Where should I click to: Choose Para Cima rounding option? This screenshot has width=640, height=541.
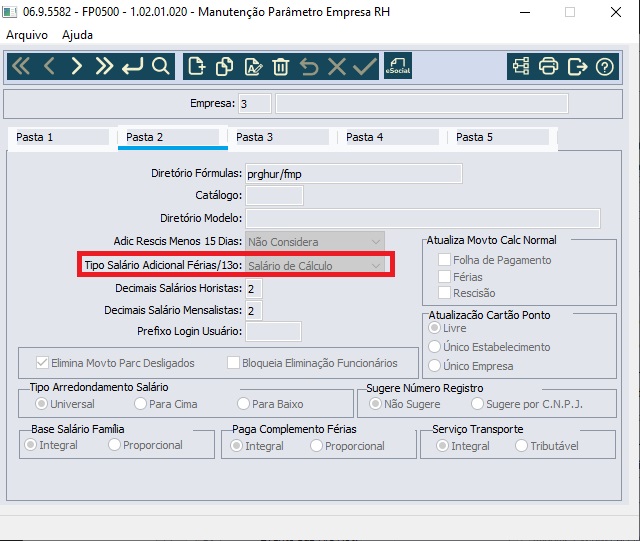coord(140,404)
